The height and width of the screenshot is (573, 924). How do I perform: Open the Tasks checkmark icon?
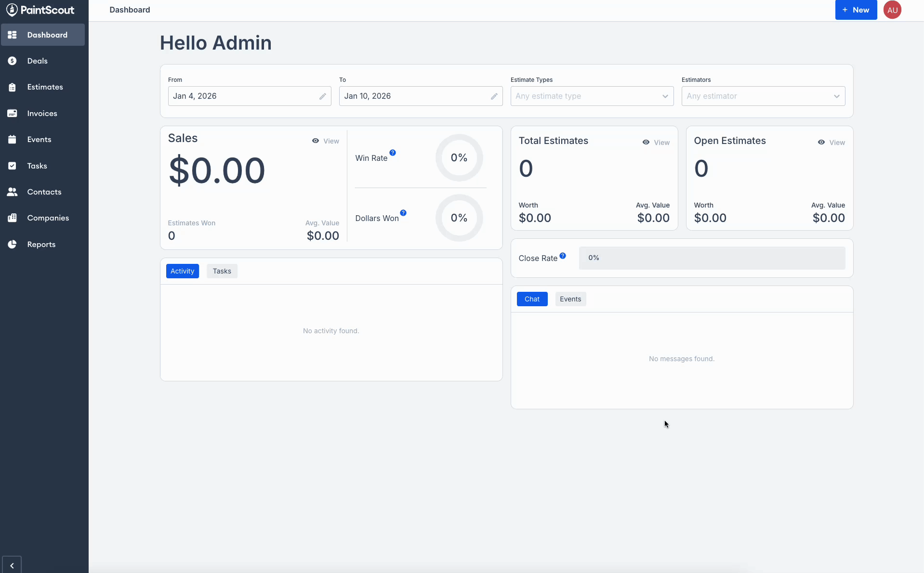(x=13, y=166)
